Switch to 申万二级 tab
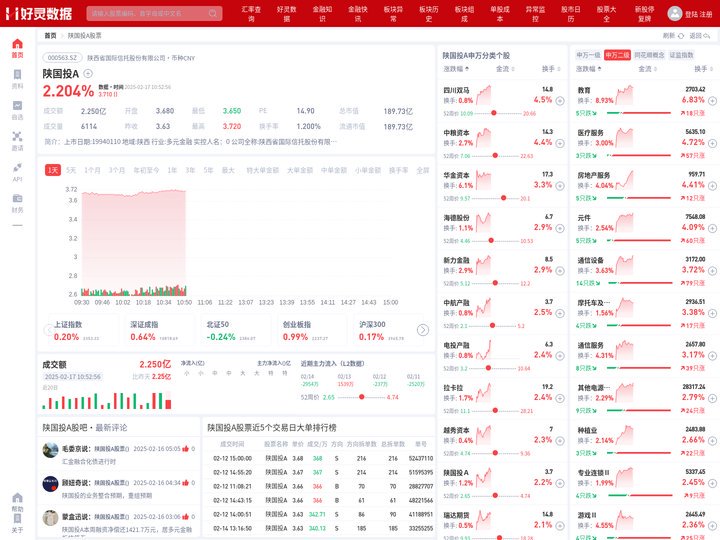The image size is (720, 540). click(x=617, y=55)
